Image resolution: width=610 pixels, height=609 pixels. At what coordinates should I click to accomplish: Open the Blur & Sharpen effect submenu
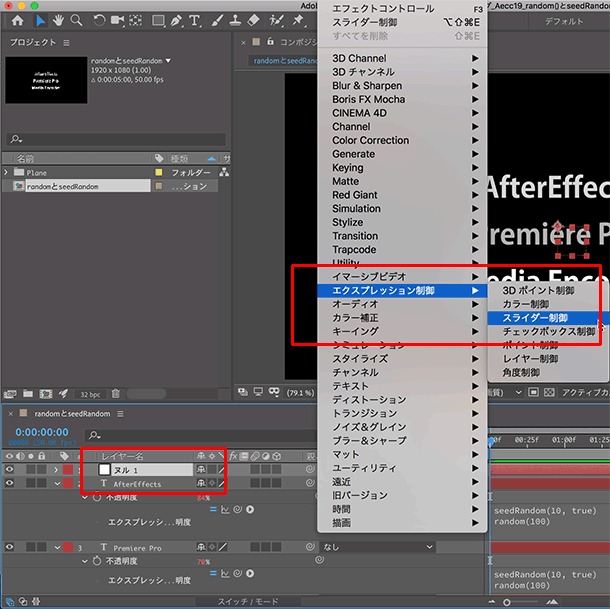402,86
